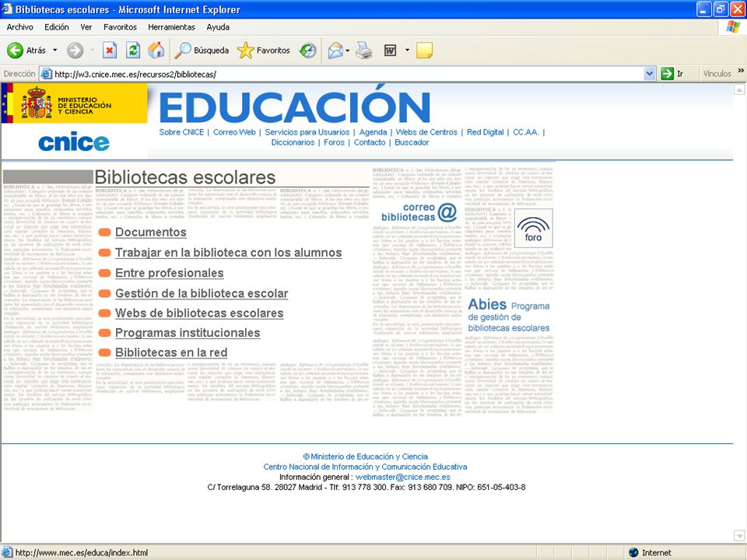Expand the mail button dropdown arrow
This screenshot has height=560, width=747.
point(348,50)
